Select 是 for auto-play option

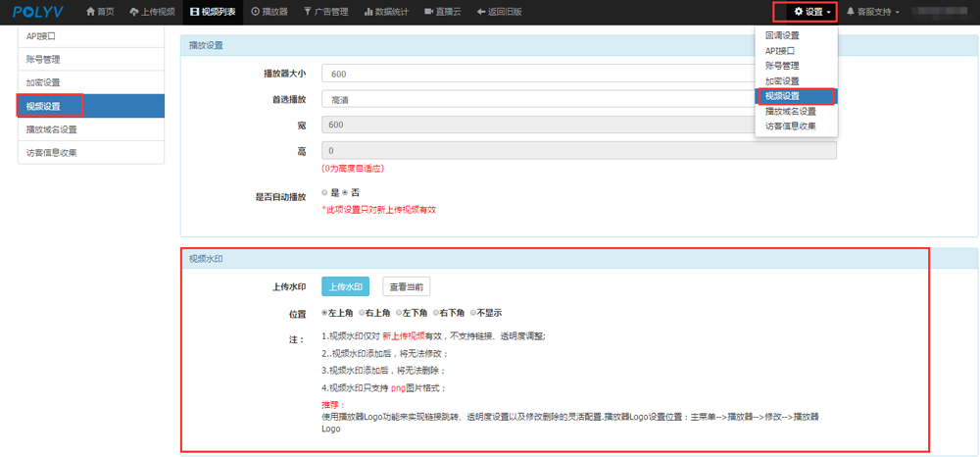click(324, 193)
